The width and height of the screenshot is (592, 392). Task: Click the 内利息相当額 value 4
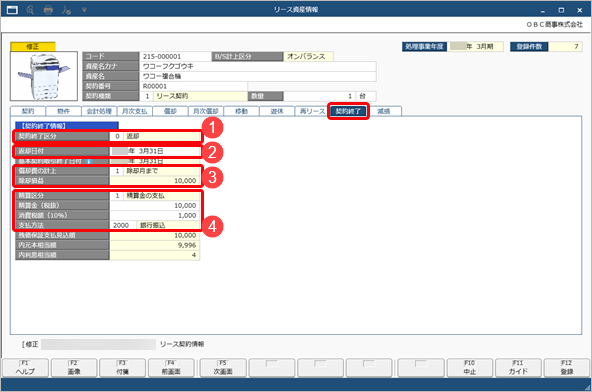[x=155, y=255]
